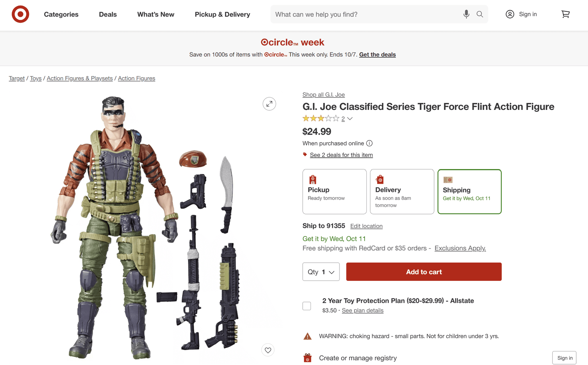Open the Qty dropdown
Viewport: 588px width, 365px height.
pos(321,272)
